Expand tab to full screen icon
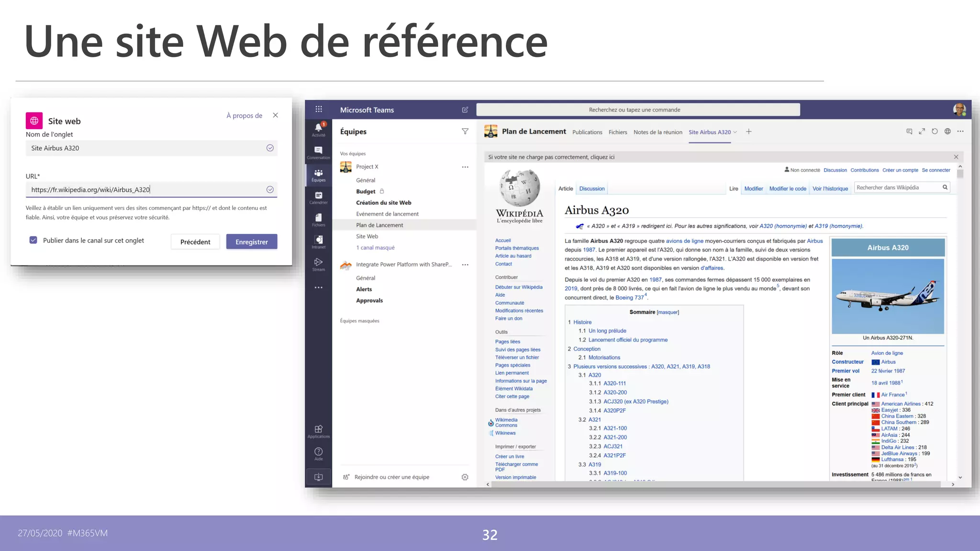The width and height of the screenshot is (980, 551). pyautogui.click(x=922, y=132)
